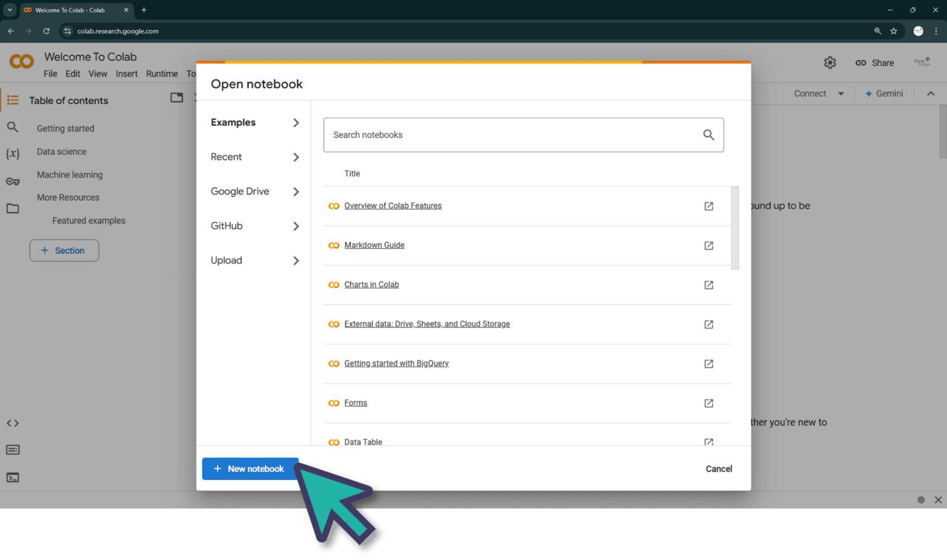Image resolution: width=947 pixels, height=560 pixels.
Task: Expand the Google Drive category
Action: coord(255,192)
